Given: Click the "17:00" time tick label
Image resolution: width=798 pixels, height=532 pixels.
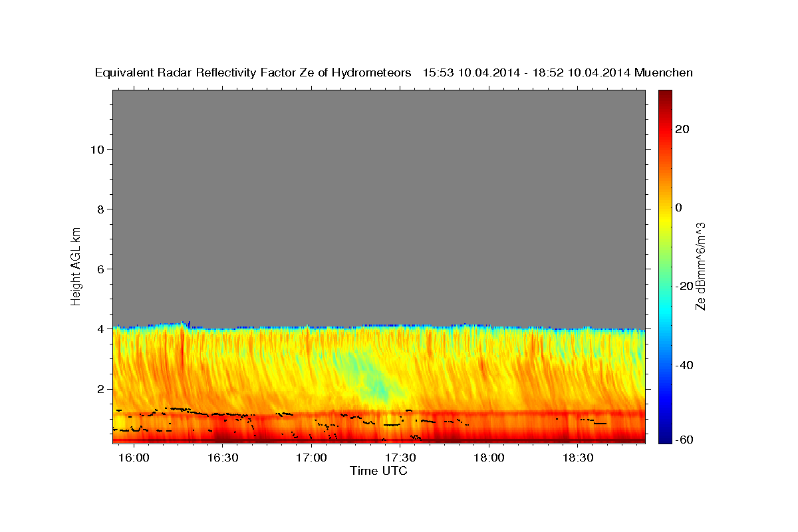Looking at the screenshot, I should tap(312, 458).
